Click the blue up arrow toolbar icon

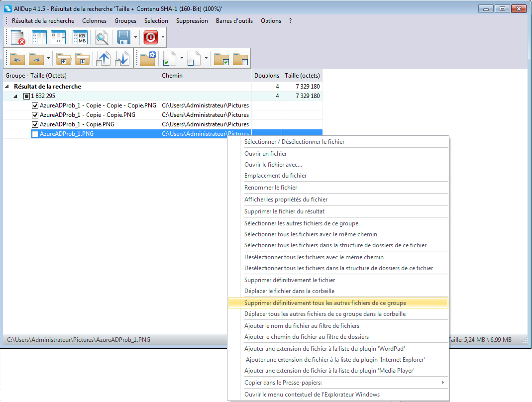pos(103,58)
